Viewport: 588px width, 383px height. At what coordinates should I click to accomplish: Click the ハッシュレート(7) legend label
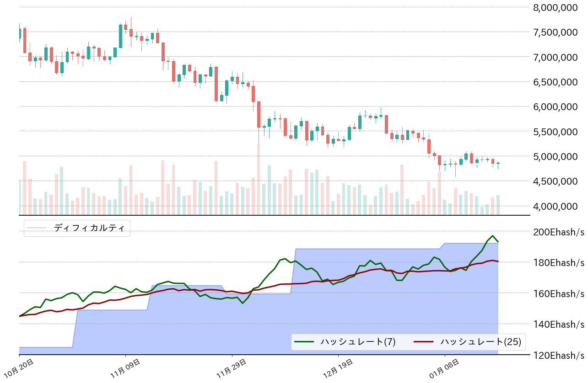pos(351,341)
